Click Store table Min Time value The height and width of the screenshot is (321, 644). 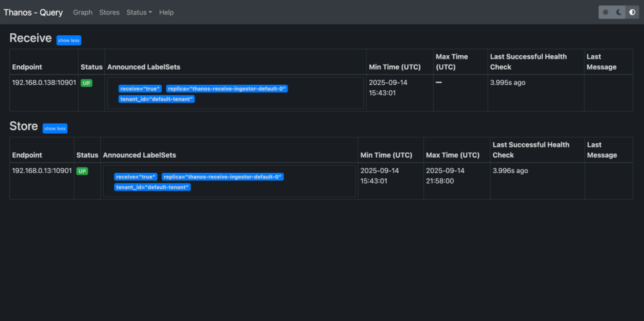click(x=379, y=176)
